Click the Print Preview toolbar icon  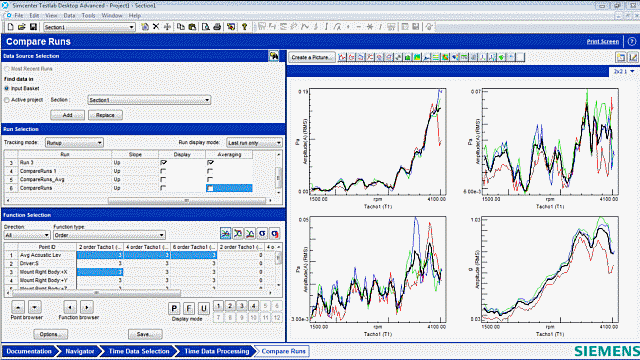point(206,27)
